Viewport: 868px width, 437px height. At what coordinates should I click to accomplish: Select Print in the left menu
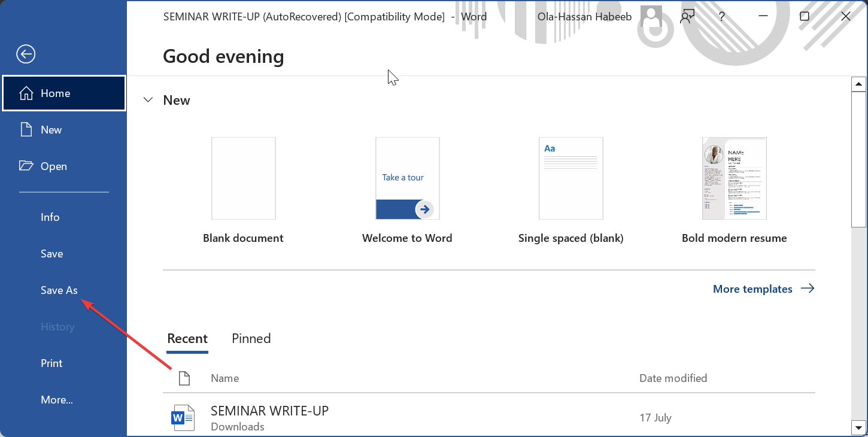51,363
